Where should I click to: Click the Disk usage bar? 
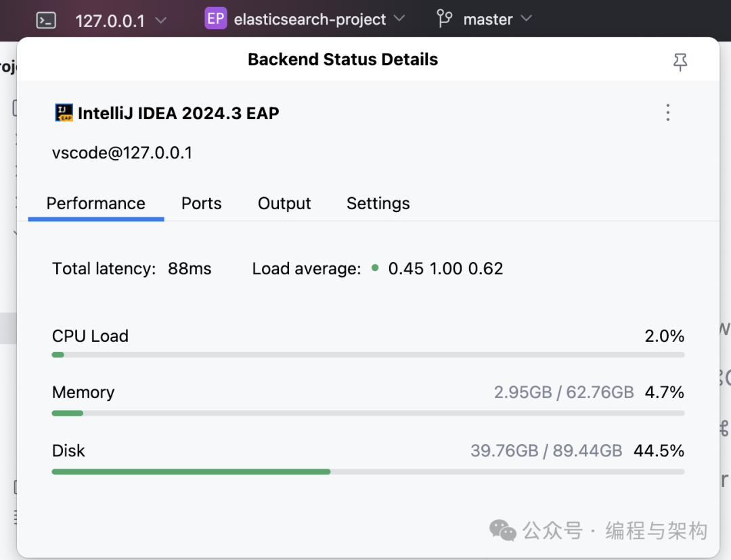368,471
